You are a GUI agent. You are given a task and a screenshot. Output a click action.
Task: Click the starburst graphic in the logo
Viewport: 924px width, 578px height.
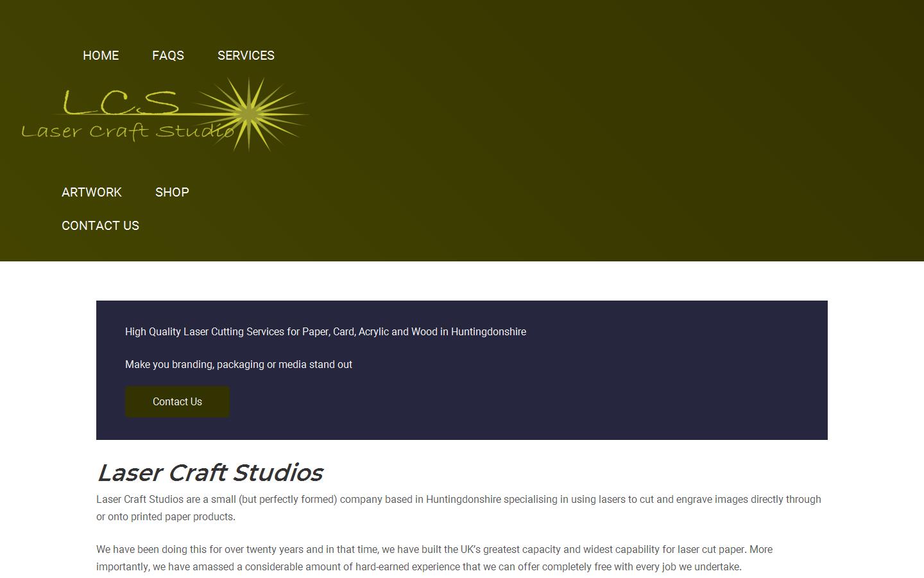250,114
